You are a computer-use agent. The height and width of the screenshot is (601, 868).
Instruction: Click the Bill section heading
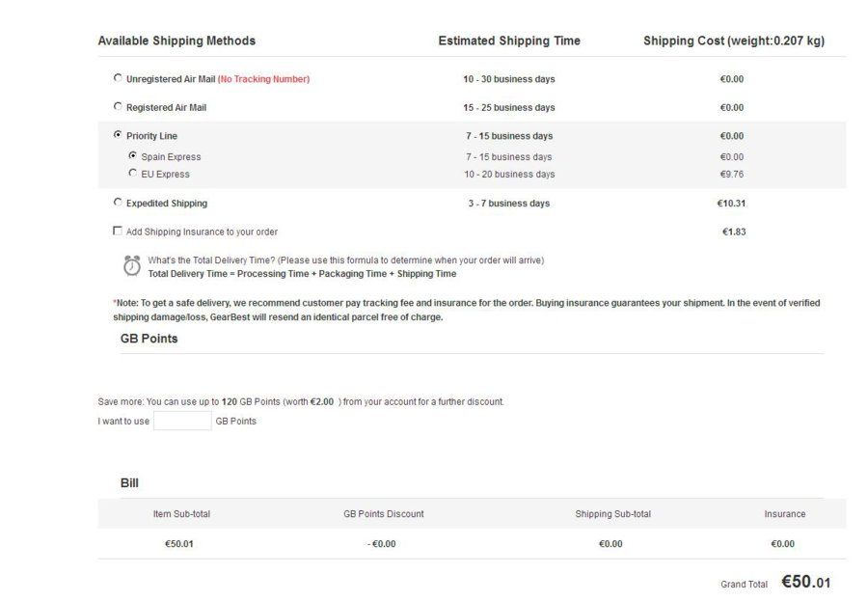pyautogui.click(x=129, y=483)
